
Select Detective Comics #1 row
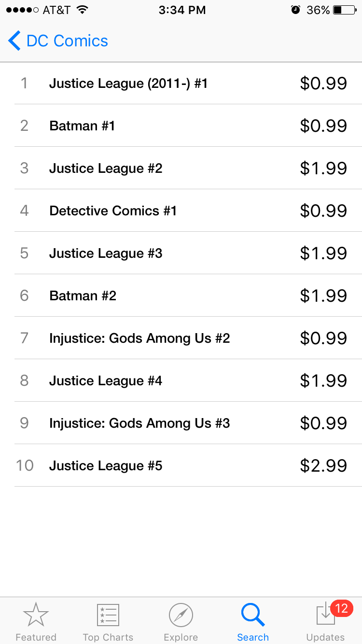click(x=181, y=210)
